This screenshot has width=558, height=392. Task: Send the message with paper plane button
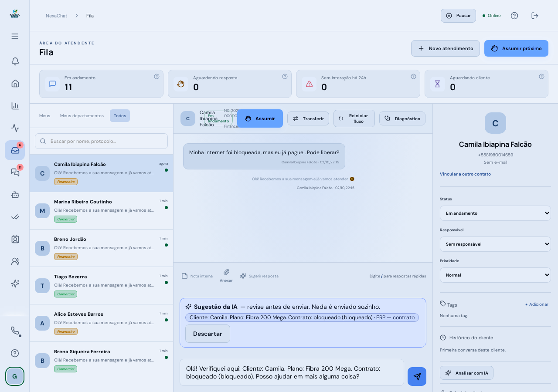pyautogui.click(x=417, y=376)
